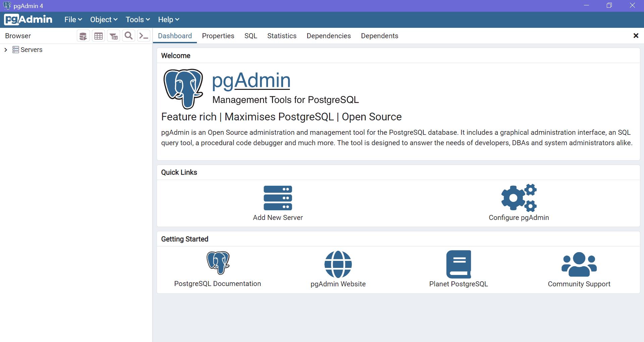This screenshot has width=644, height=342.
Task: Close the Dashboard panel with X
Action: (636, 36)
